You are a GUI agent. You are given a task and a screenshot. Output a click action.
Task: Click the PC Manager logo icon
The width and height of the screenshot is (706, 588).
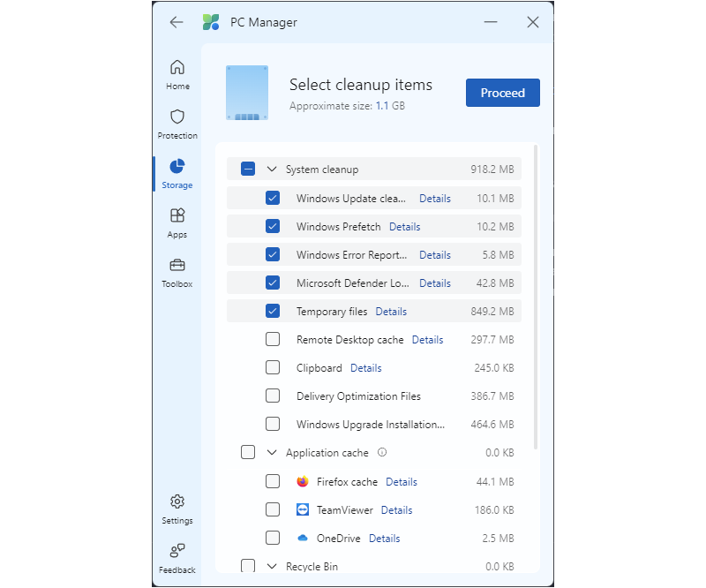click(x=211, y=22)
